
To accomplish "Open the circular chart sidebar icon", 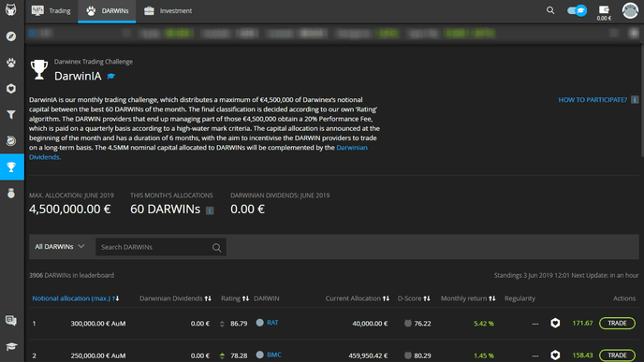I will tap(11, 140).
